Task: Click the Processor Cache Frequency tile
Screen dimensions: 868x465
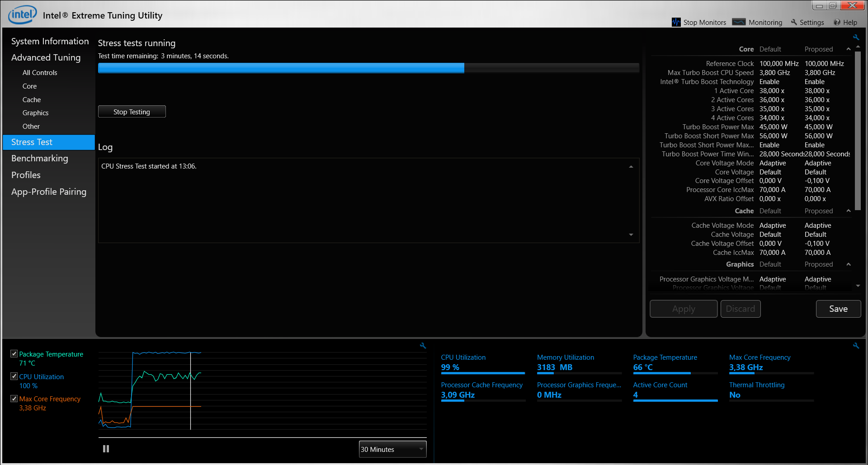Action: tap(483, 391)
